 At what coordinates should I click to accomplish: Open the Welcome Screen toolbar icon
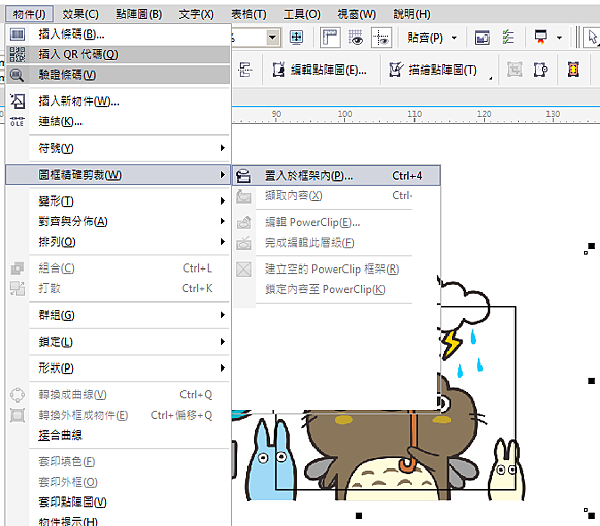click(482, 37)
